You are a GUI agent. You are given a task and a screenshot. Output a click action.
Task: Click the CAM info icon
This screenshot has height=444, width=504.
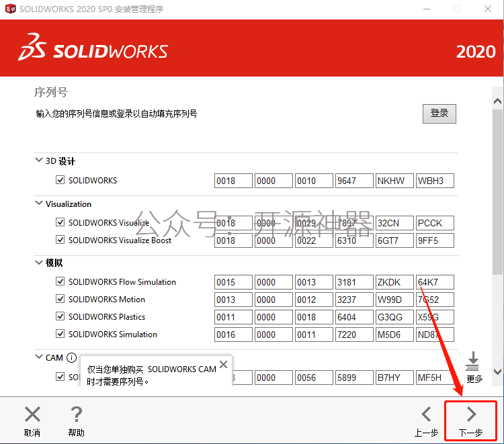point(71,357)
